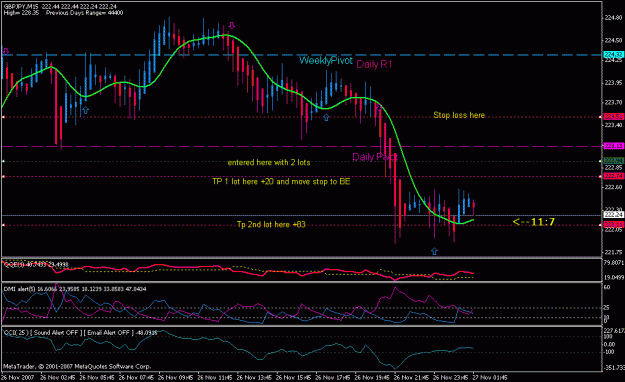
Task: Click the '26 Nov 23:45' time label
Action: (x=450, y=377)
